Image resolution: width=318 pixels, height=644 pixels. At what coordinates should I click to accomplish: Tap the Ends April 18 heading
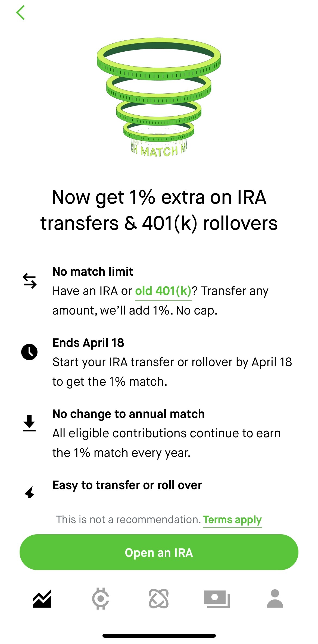tap(88, 343)
